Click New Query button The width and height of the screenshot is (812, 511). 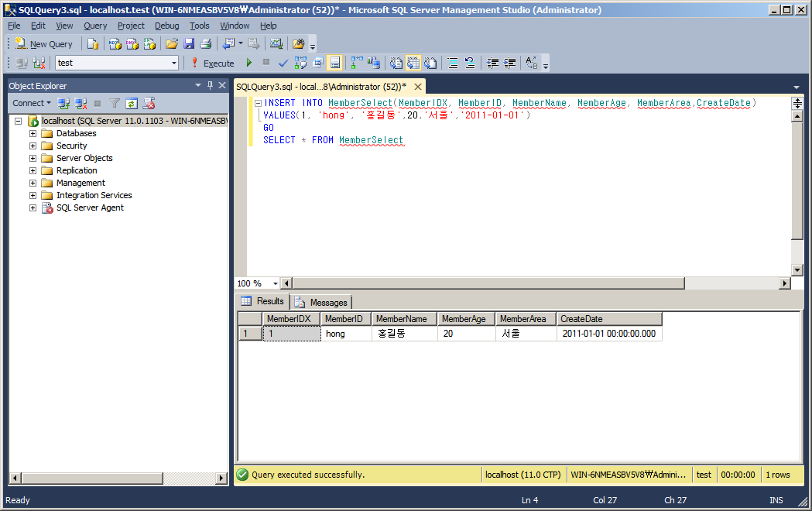45,44
